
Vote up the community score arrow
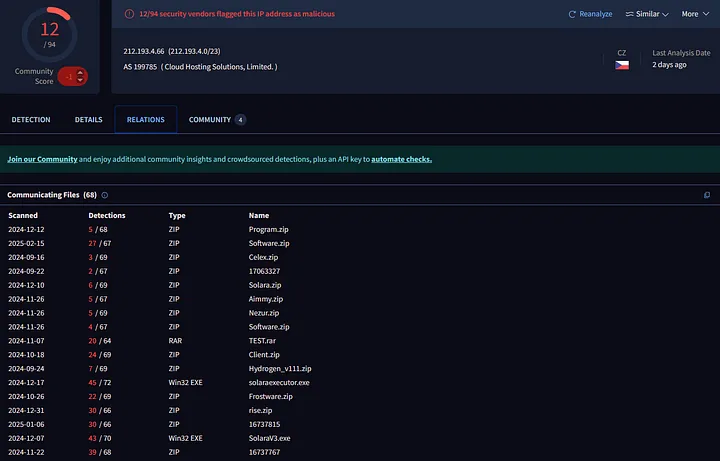click(80, 73)
